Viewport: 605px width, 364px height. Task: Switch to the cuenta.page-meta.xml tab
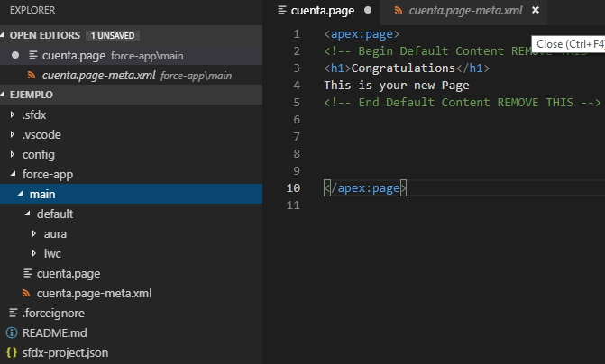[x=465, y=11]
